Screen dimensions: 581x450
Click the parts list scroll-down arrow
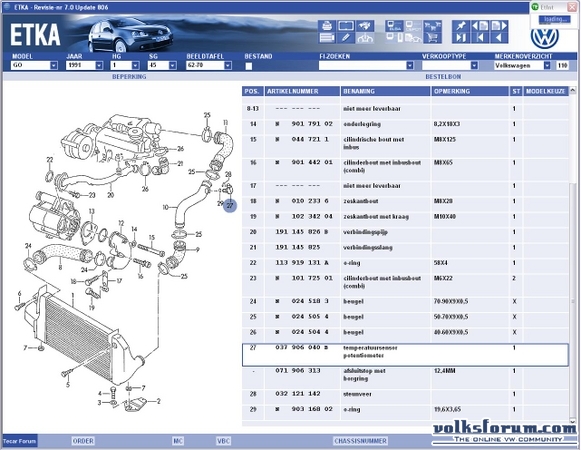click(x=572, y=422)
